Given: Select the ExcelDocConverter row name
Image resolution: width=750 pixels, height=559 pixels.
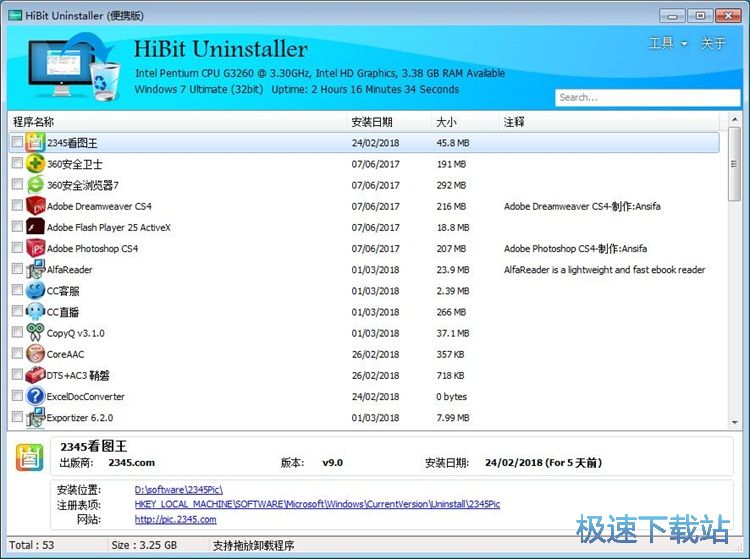Looking at the screenshot, I should tap(86, 396).
